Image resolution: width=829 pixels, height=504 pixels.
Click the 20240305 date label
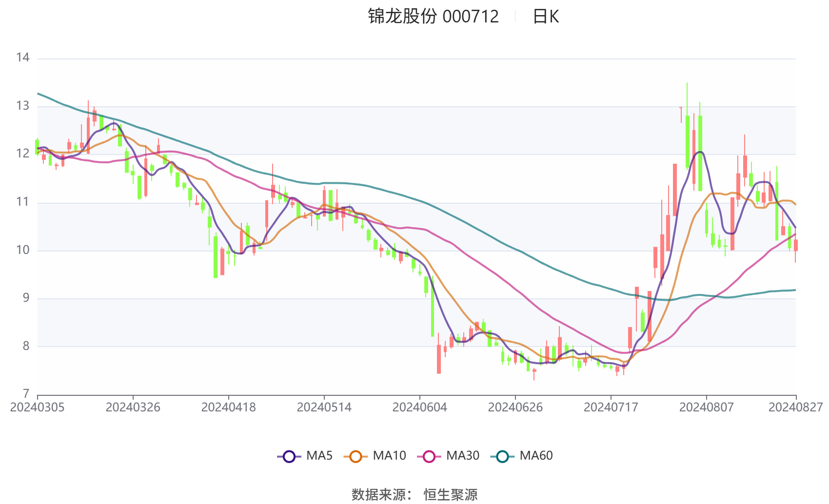[x=37, y=407]
